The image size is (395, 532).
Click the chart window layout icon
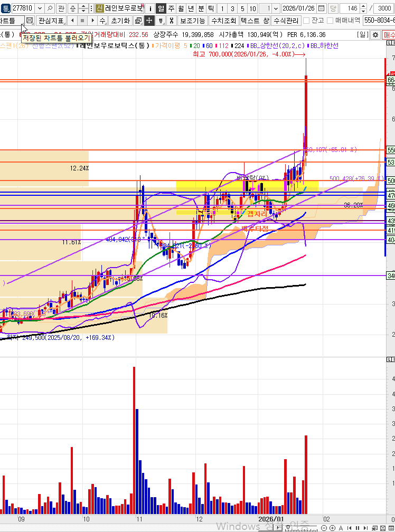tap(138, 21)
